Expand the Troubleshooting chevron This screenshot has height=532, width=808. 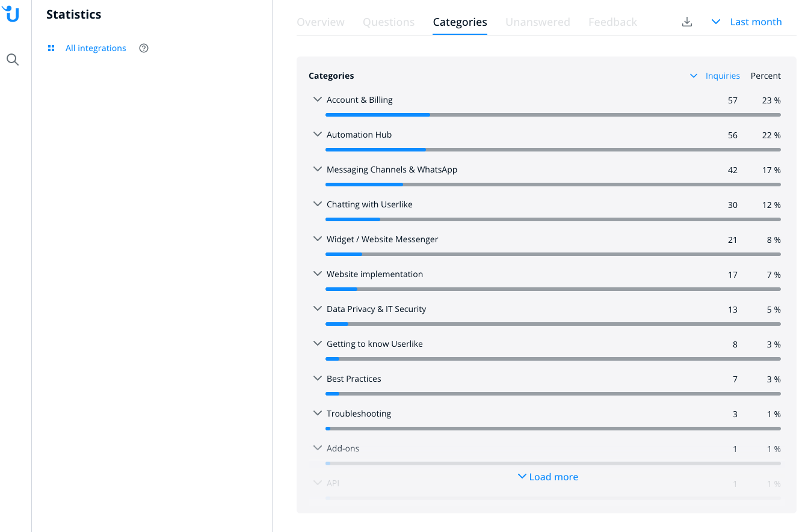coord(318,414)
